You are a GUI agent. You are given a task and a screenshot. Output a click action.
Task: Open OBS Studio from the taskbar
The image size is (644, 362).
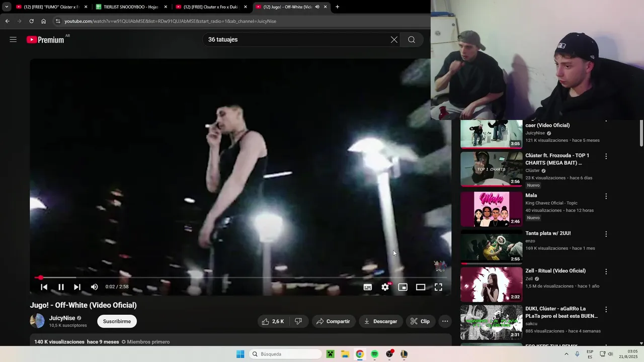pos(389,354)
